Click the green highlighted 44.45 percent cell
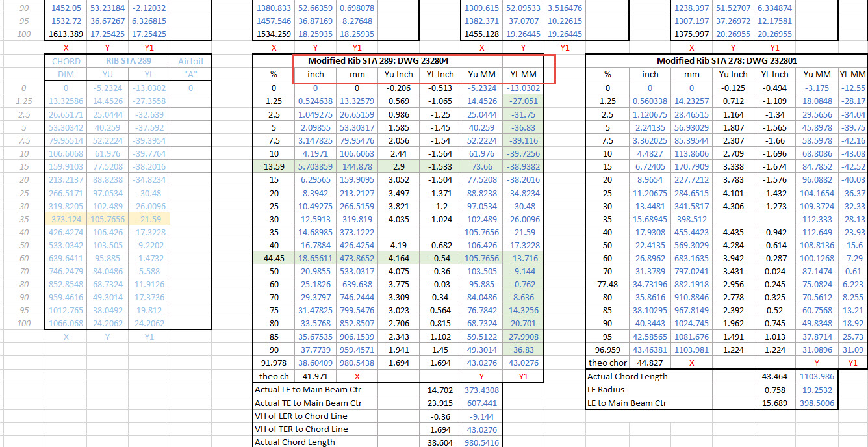The height and width of the screenshot is (447, 868). [x=274, y=258]
